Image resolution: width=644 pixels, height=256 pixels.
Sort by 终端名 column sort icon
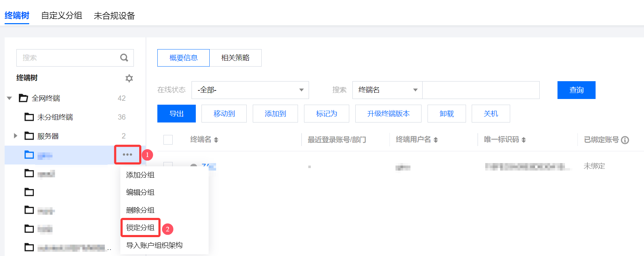[216, 140]
